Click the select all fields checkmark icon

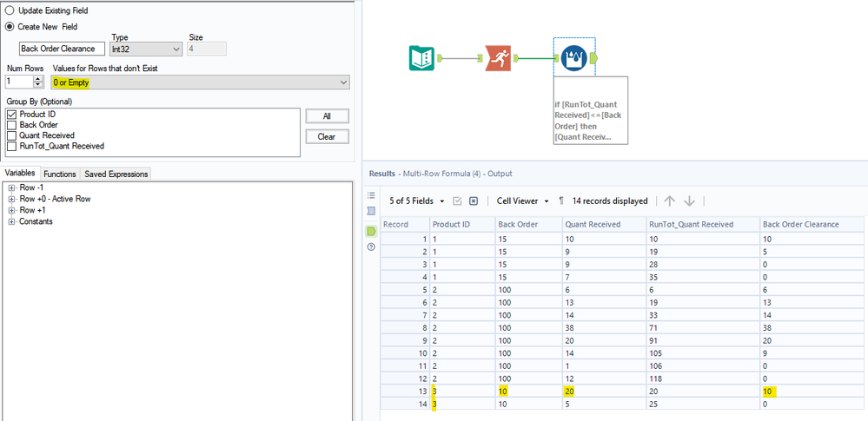coord(457,201)
